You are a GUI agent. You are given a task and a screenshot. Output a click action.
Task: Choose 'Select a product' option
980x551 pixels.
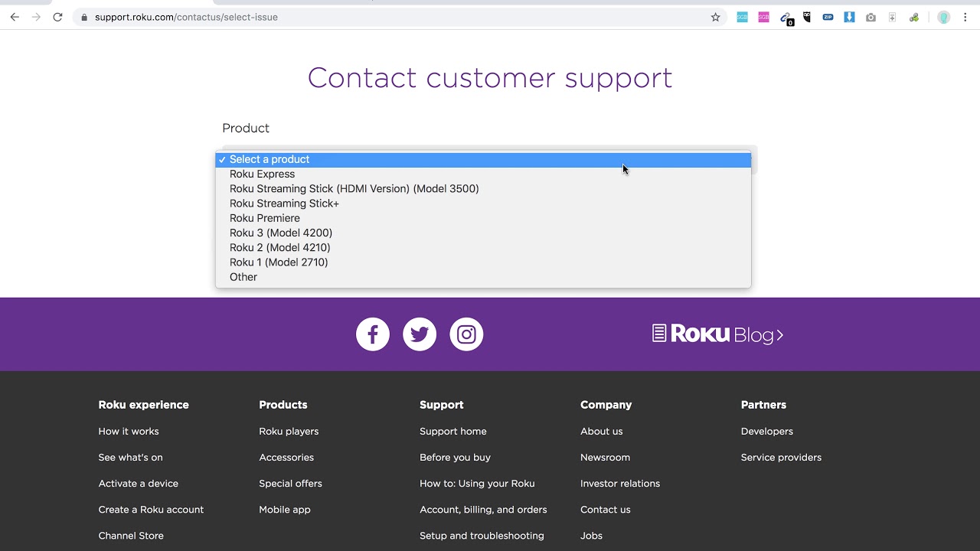coord(483,159)
